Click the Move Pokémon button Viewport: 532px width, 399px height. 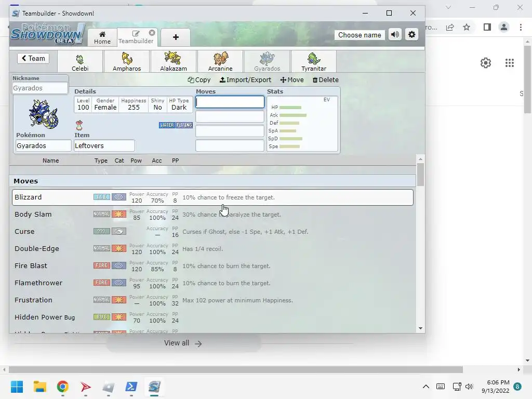292,79
